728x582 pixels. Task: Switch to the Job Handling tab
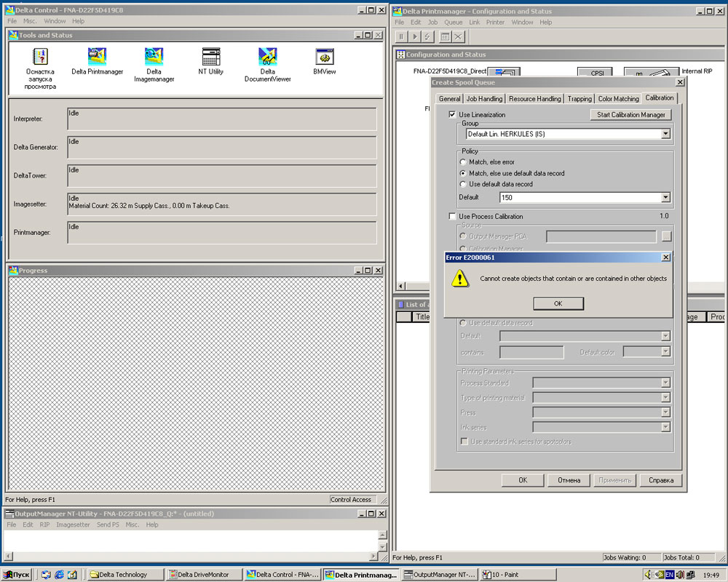484,99
